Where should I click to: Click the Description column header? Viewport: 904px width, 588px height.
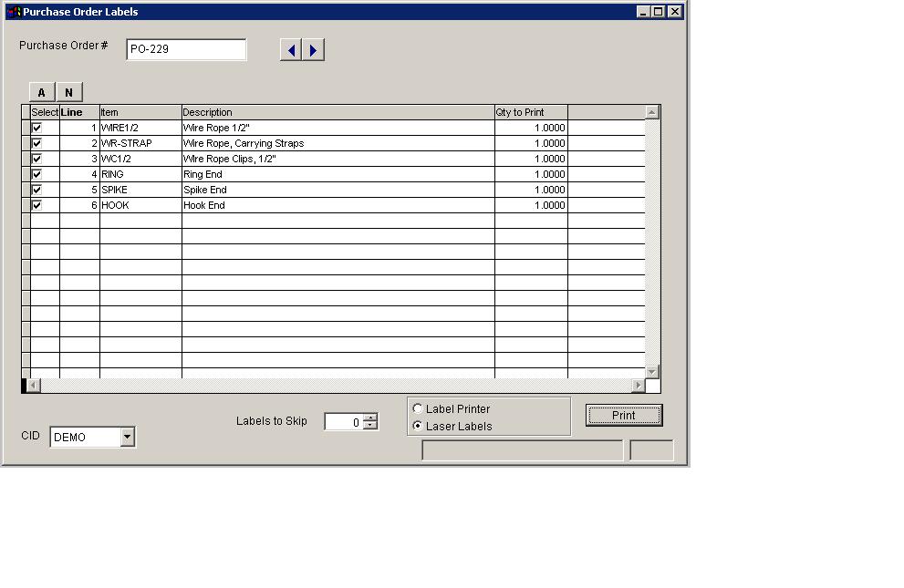pos(338,112)
